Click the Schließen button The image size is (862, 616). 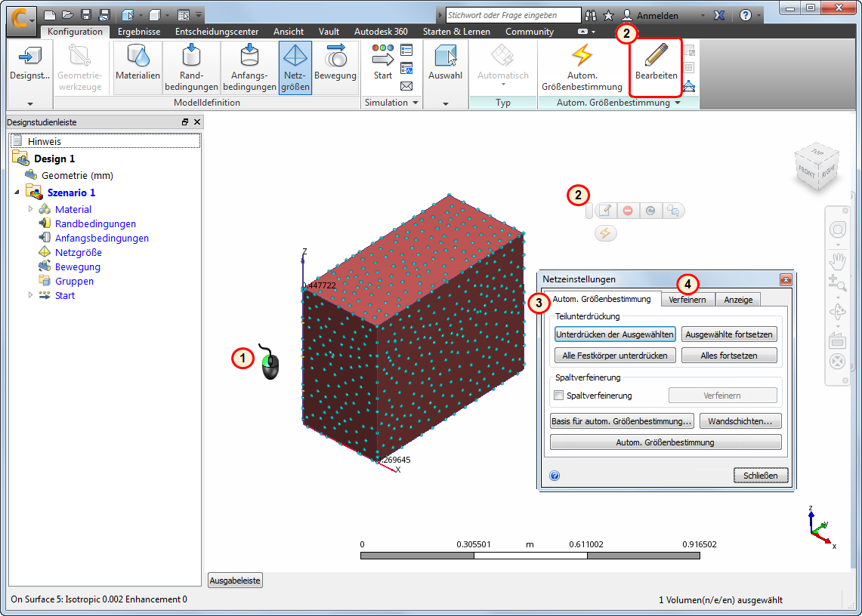(x=760, y=476)
